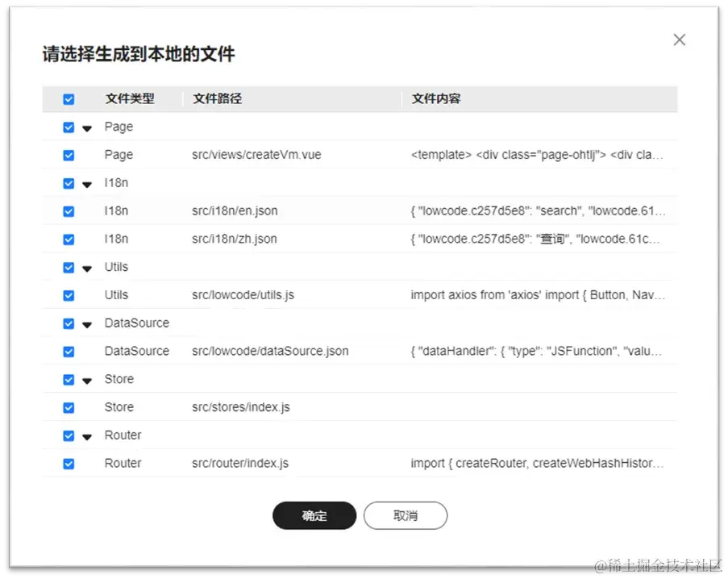Uncheck the Utils group checkbox
The width and height of the screenshot is (728, 579).
[x=69, y=267]
